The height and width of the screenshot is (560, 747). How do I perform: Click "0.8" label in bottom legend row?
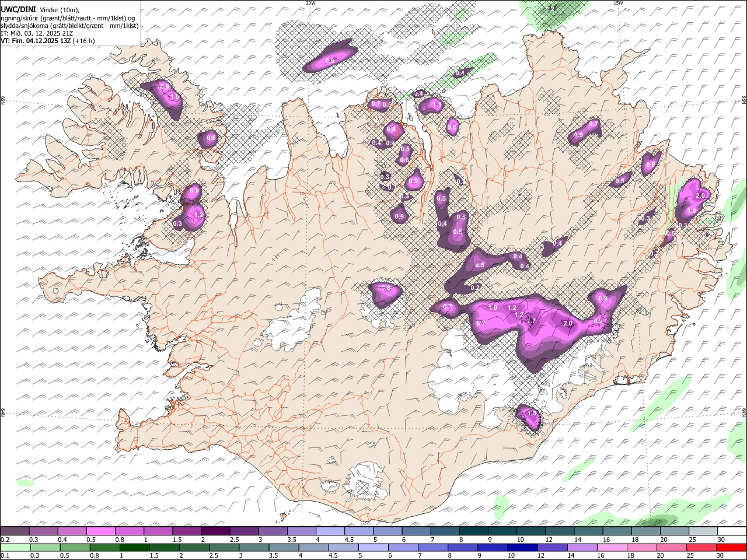tap(93, 556)
